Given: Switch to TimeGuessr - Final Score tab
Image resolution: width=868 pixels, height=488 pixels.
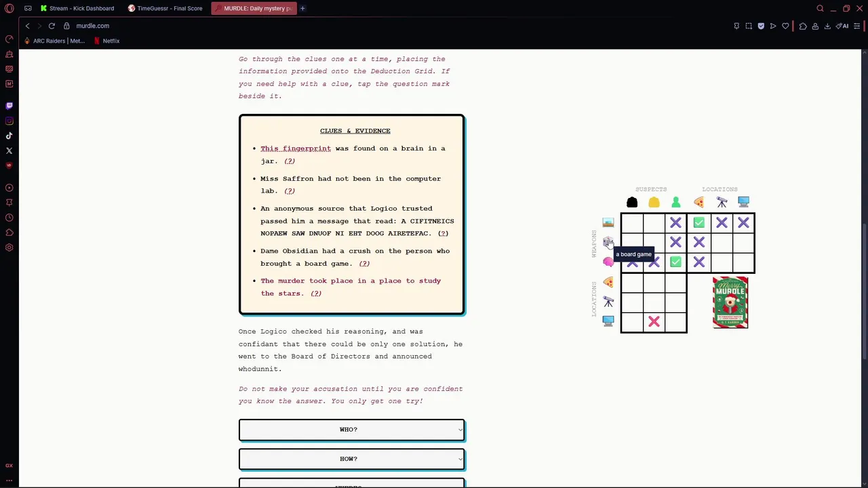Looking at the screenshot, I should tap(165, 8).
